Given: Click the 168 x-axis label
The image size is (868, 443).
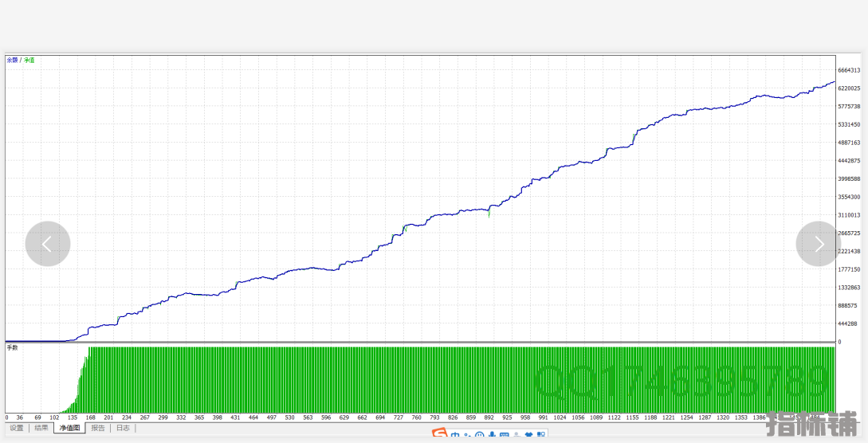Looking at the screenshot, I should 90,418.
